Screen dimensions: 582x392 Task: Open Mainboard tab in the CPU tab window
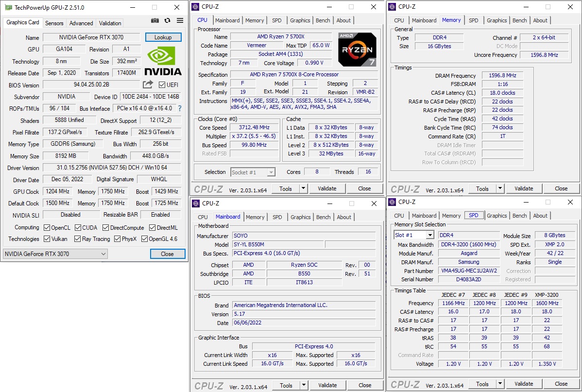pos(227,20)
